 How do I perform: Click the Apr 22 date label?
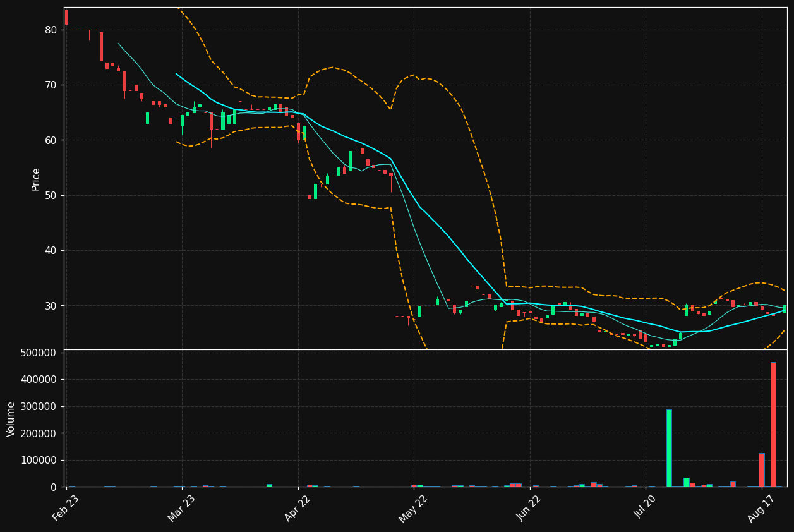click(x=298, y=508)
